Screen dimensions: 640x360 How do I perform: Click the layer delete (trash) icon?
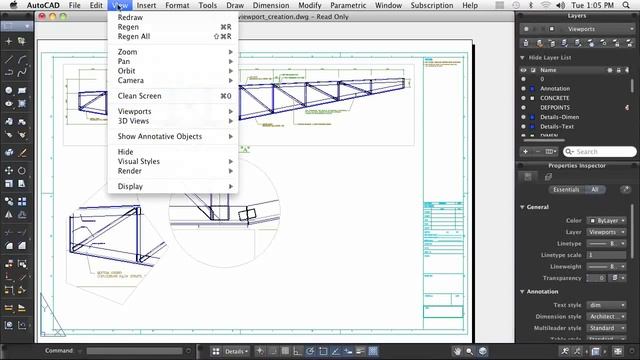[526, 43]
